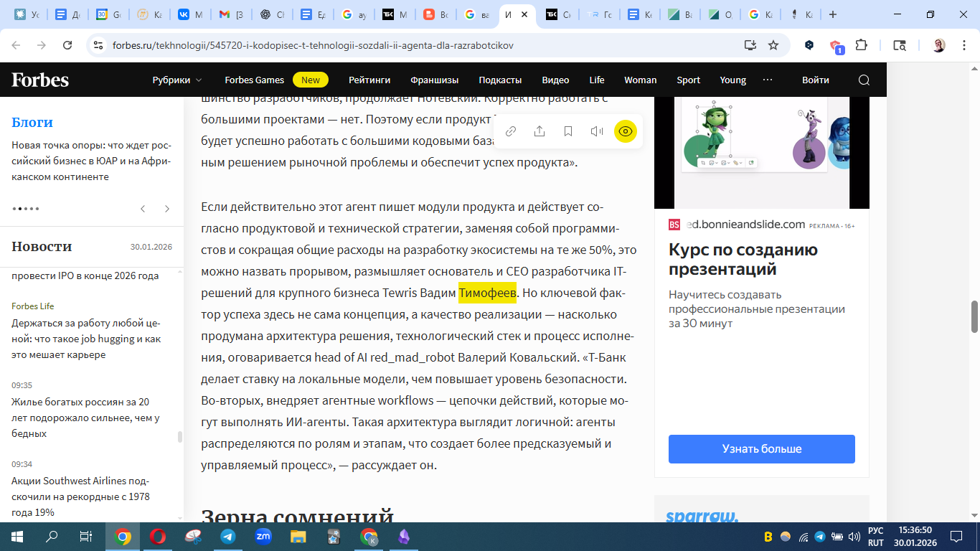
Task: Open the ad title Курс по созданию презентаций
Action: pyautogui.click(x=743, y=260)
